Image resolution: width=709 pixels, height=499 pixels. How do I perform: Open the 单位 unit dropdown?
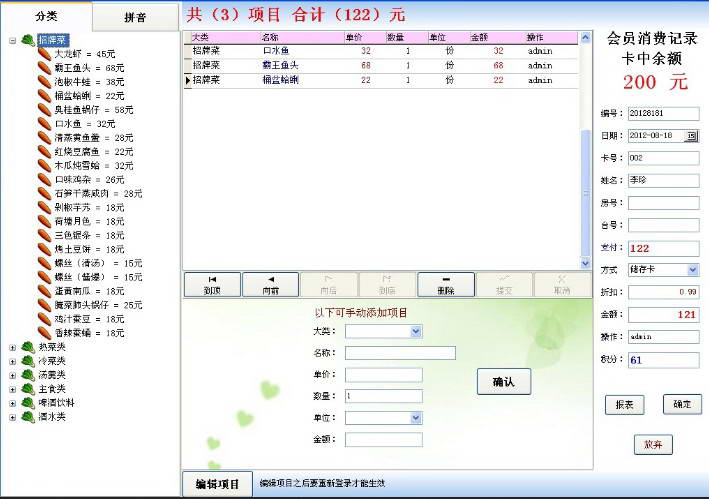(x=416, y=418)
